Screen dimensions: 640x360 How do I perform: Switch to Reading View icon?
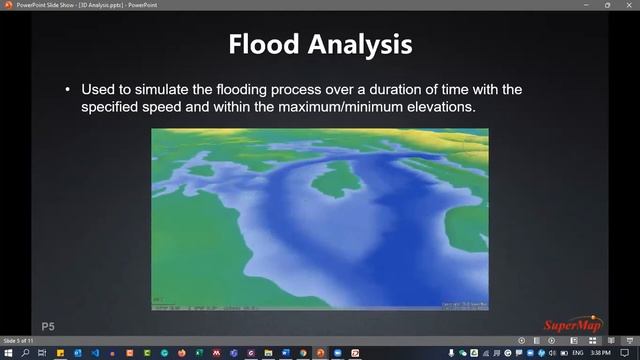click(x=611, y=340)
